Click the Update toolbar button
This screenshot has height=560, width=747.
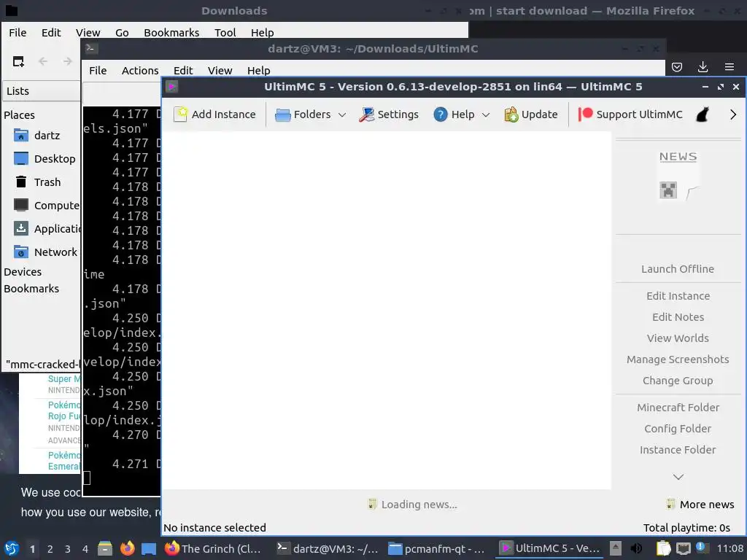point(531,114)
